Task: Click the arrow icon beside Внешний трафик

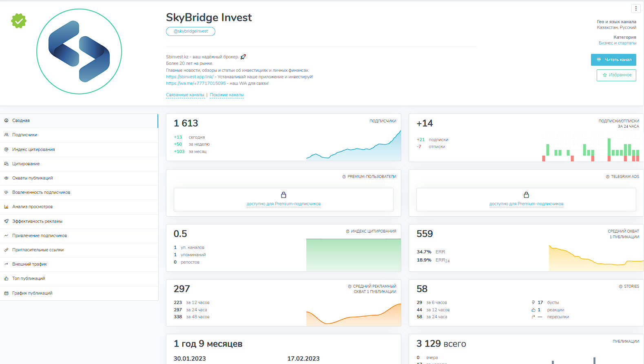Action: (6, 264)
